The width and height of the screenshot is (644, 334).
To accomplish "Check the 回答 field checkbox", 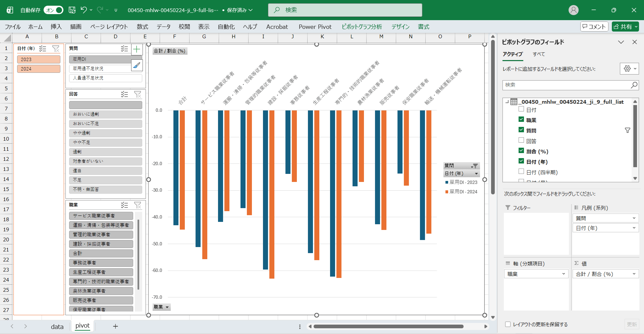I will pos(521,140).
